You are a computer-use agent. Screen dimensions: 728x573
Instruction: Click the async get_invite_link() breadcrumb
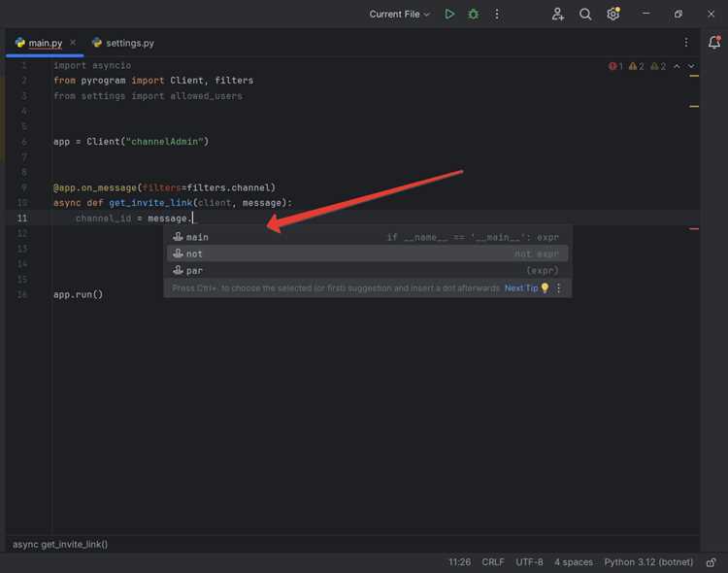point(60,544)
